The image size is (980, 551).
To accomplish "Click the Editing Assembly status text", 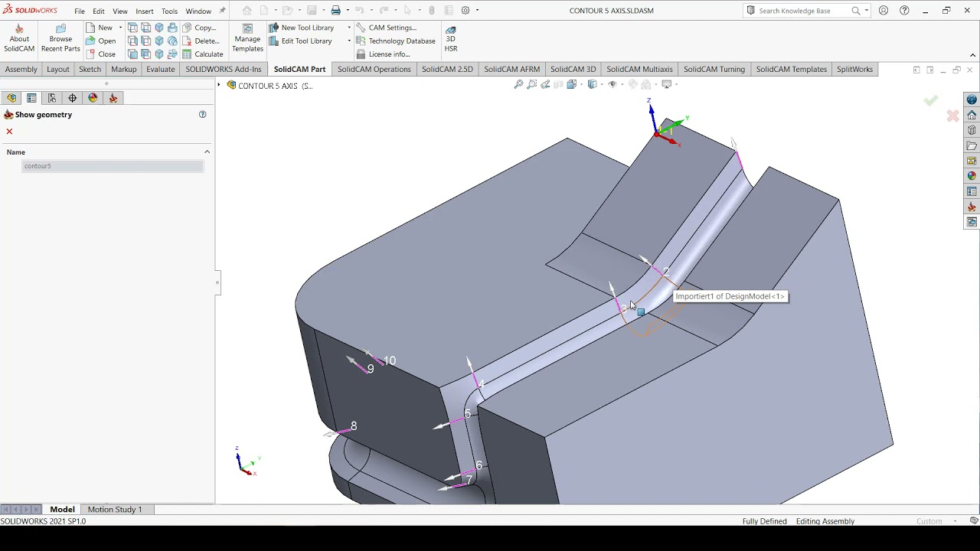I will [x=825, y=521].
